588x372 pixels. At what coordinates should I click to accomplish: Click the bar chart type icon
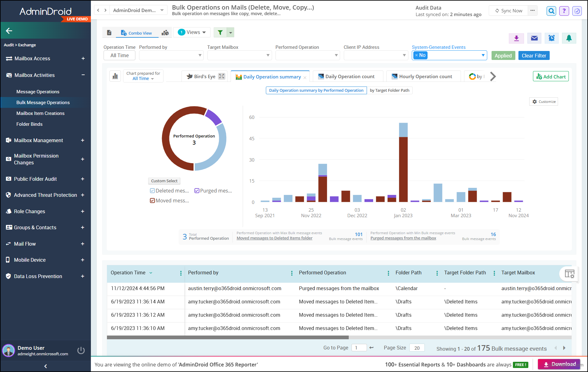pyautogui.click(x=115, y=76)
